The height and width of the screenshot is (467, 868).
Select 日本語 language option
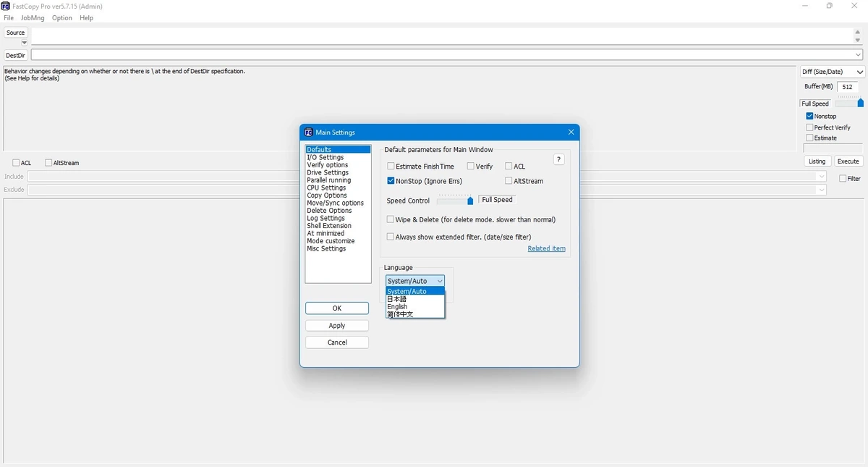[x=415, y=299]
